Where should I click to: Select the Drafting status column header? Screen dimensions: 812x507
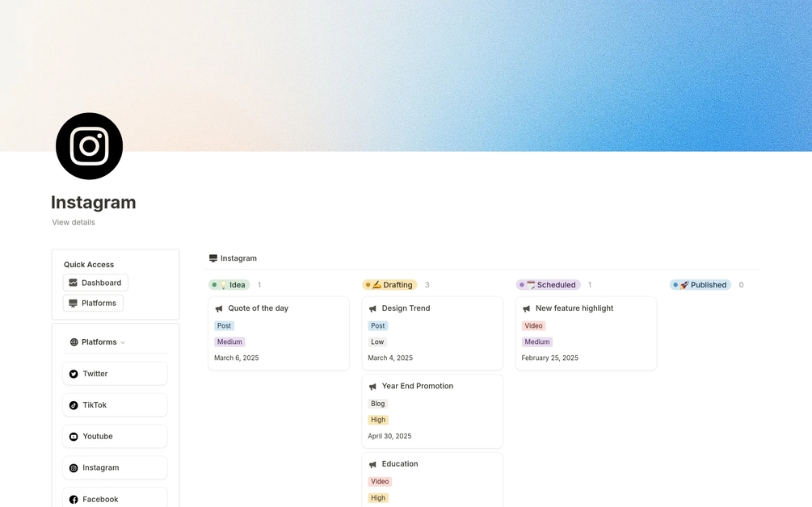point(389,284)
